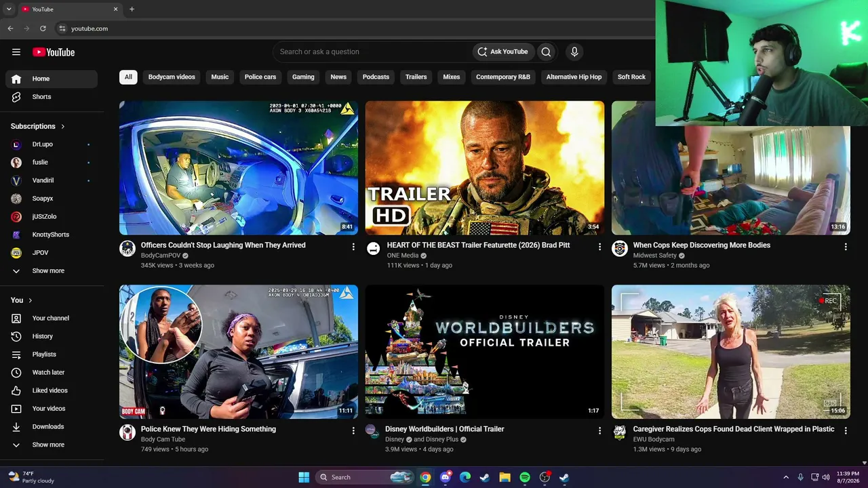
Task: Click the EWU Bodycam channel avatar
Action: tap(620, 432)
